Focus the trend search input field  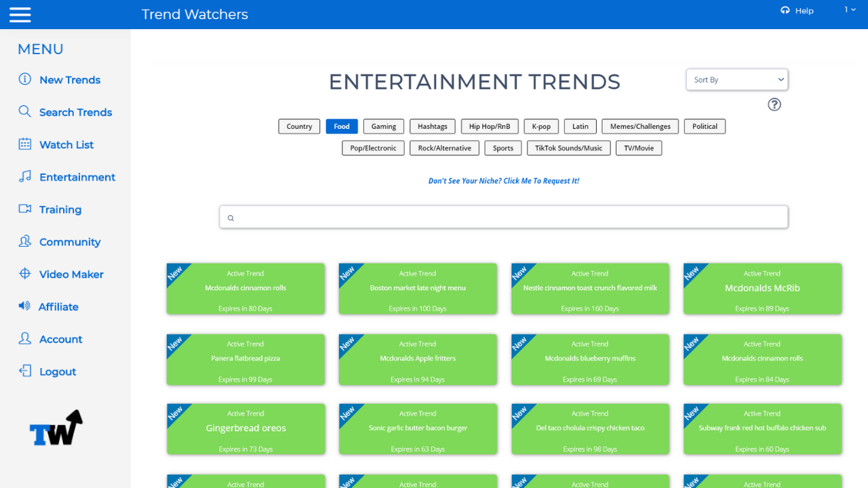504,217
